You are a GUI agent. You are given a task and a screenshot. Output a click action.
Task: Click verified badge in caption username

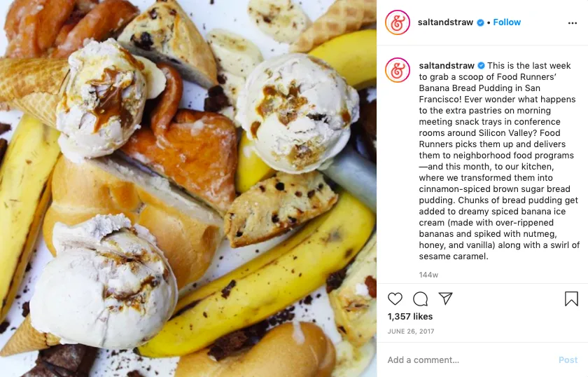click(x=481, y=66)
